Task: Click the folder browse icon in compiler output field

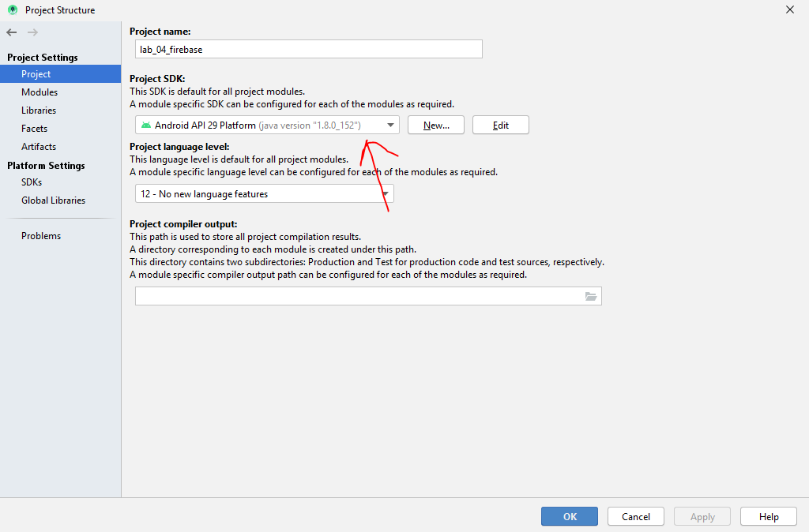Action: coord(591,296)
